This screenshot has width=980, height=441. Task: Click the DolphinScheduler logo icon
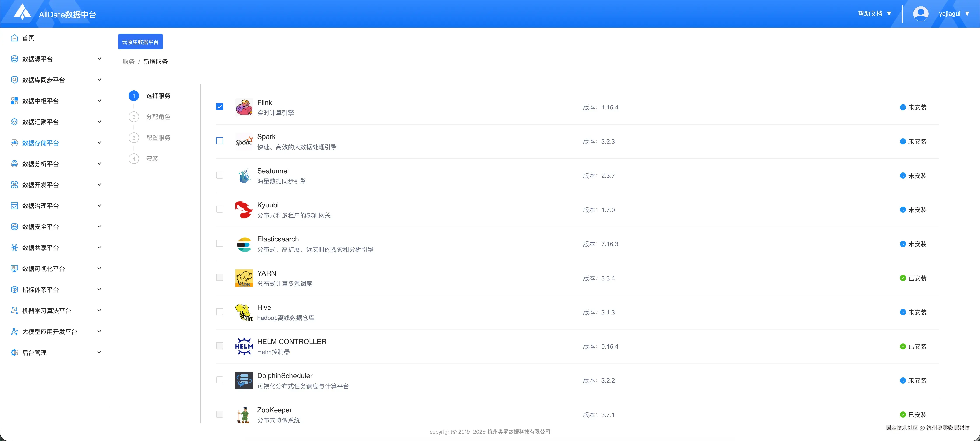[x=244, y=380]
